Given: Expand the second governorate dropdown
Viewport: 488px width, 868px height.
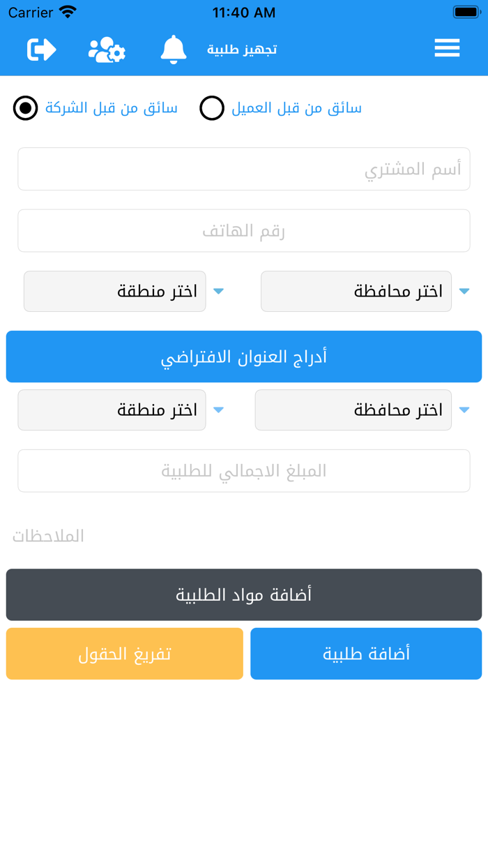Looking at the screenshot, I should click(356, 410).
